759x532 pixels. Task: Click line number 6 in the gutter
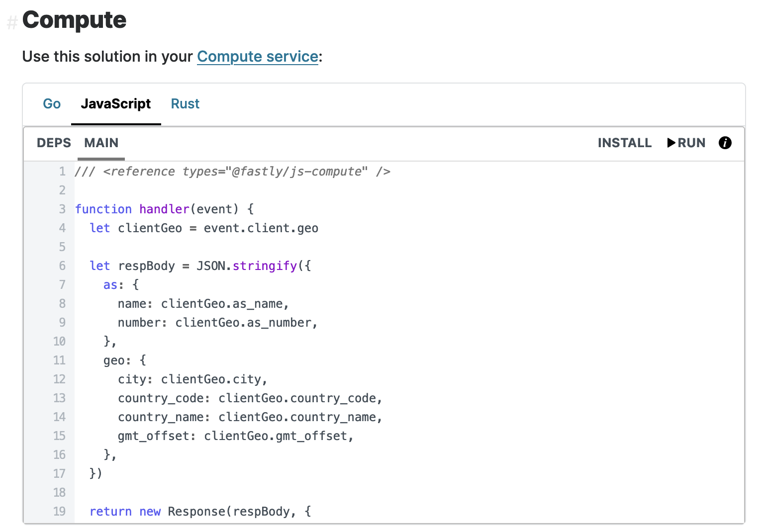click(x=62, y=266)
